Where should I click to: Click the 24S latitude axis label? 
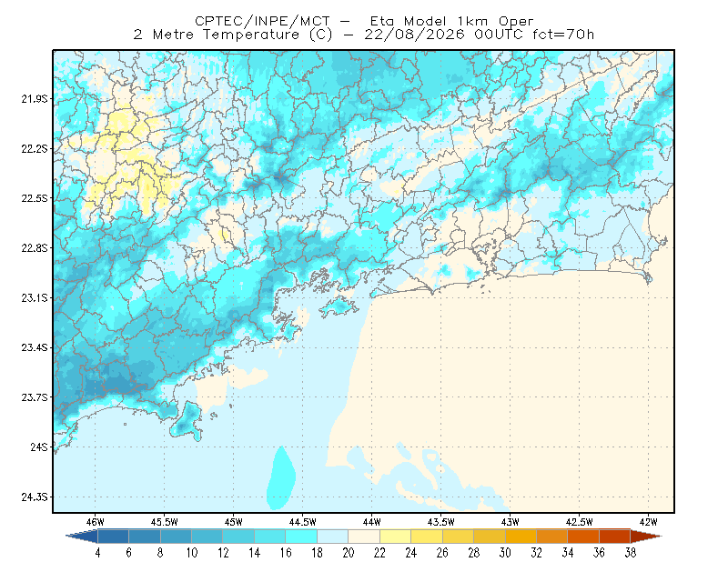39,447
